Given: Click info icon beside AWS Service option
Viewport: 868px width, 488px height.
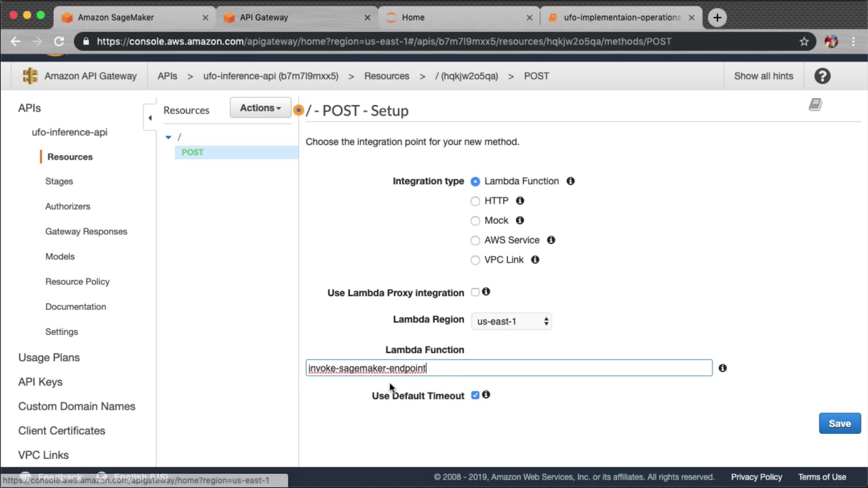Looking at the screenshot, I should [551, 240].
